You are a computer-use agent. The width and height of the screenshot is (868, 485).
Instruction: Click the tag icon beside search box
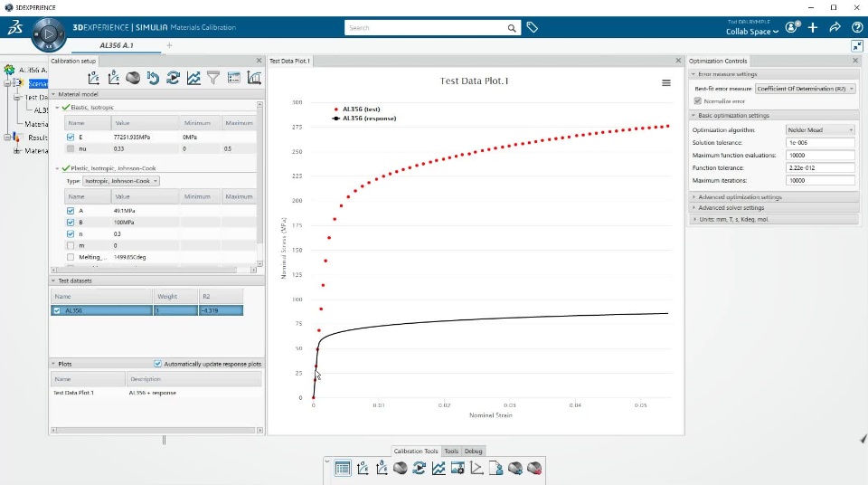(532, 27)
